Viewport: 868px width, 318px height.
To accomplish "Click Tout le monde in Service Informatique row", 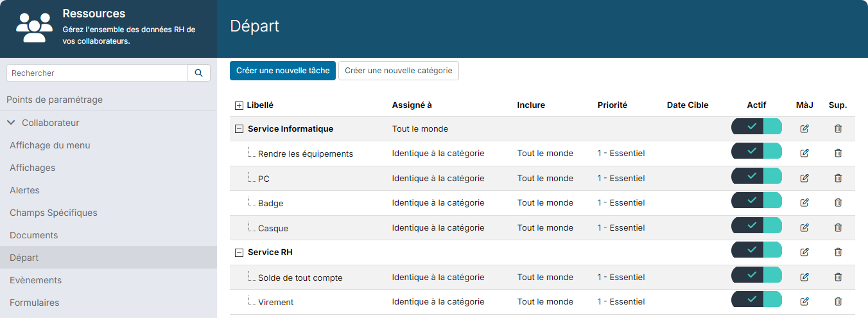I will pos(420,128).
